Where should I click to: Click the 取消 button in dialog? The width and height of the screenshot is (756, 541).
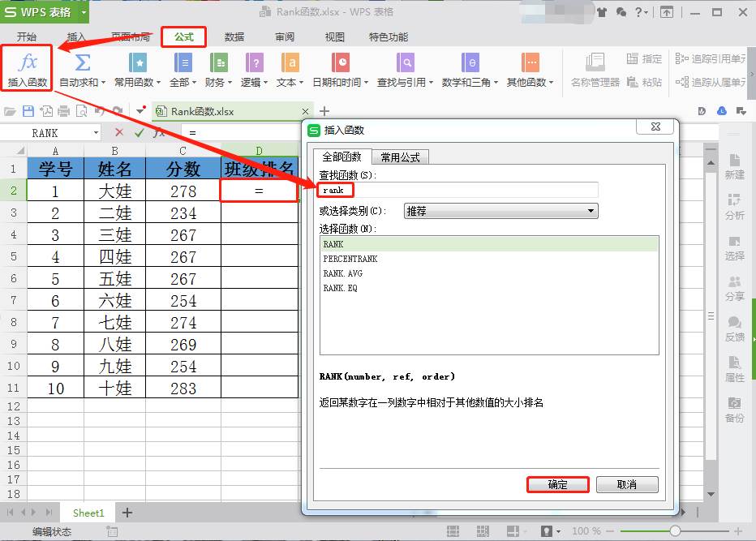627,484
